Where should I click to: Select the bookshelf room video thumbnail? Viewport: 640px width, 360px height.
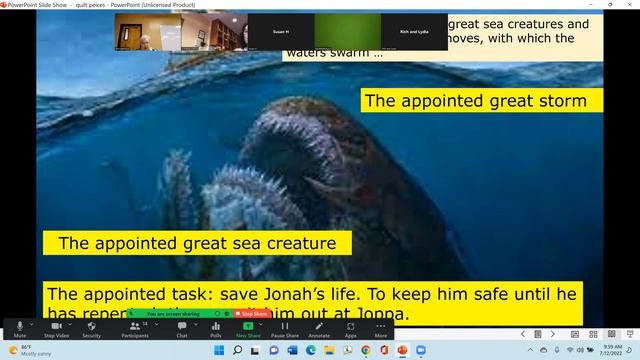[x=214, y=32]
